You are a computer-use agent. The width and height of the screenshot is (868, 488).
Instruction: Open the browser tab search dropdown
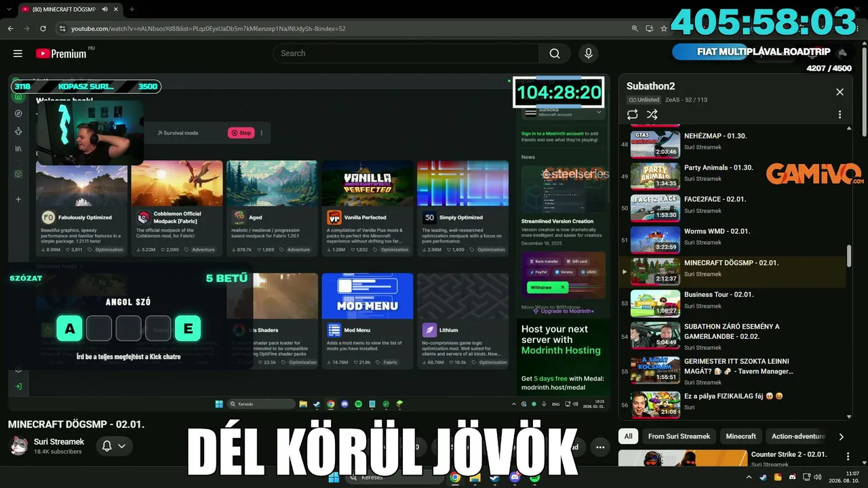8,9
